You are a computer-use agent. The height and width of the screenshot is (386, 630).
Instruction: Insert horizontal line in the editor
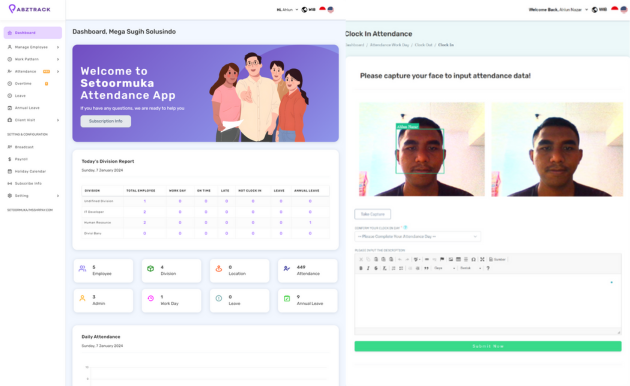[466, 259]
